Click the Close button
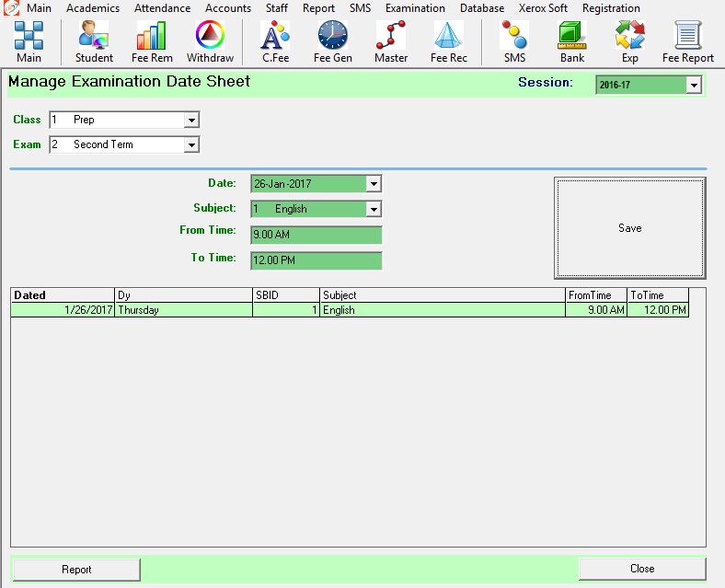The height and width of the screenshot is (588, 725). [x=642, y=569]
